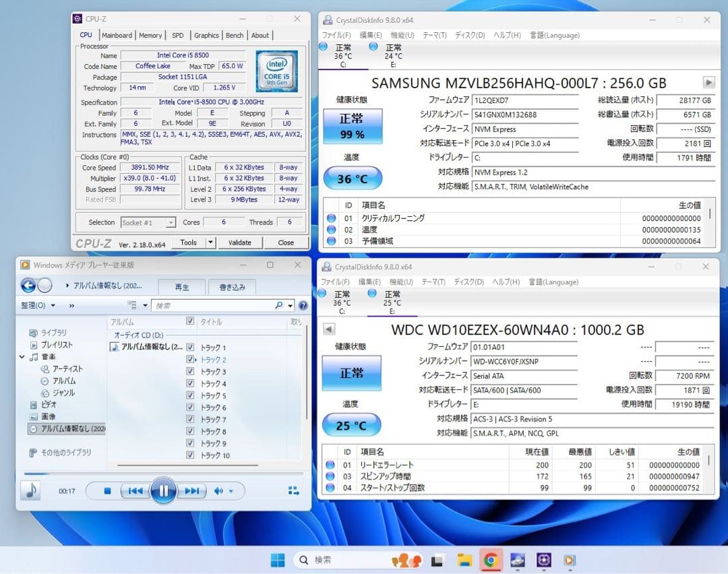This screenshot has width=728, height=574.
Task: Uncheck the Track 1 checkbox
Action: (x=190, y=347)
